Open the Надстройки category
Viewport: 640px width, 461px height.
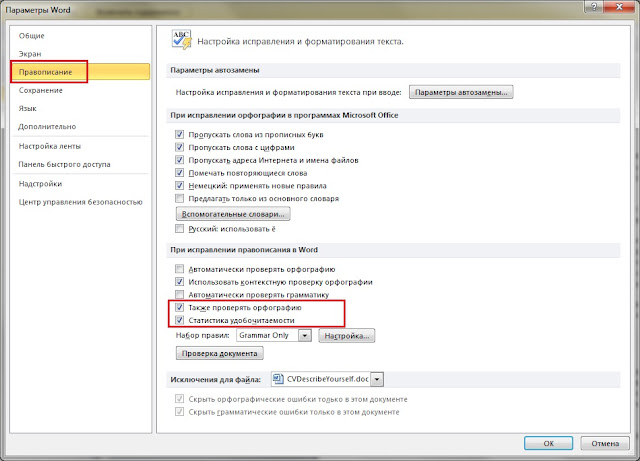(40, 184)
